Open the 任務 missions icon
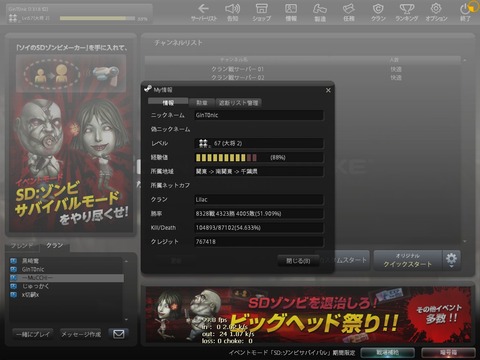 349,13
